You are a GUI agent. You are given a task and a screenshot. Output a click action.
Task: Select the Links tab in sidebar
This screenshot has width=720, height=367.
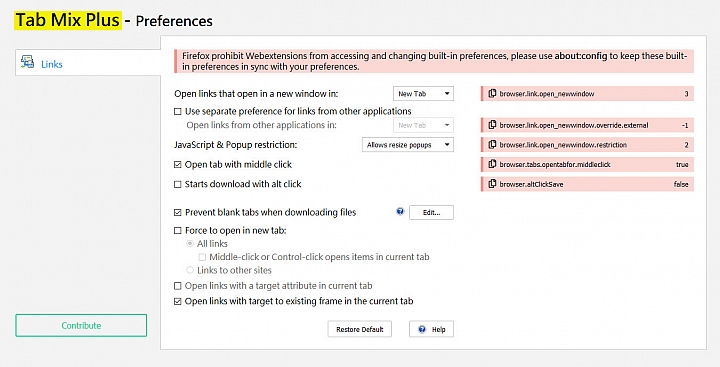(88, 62)
